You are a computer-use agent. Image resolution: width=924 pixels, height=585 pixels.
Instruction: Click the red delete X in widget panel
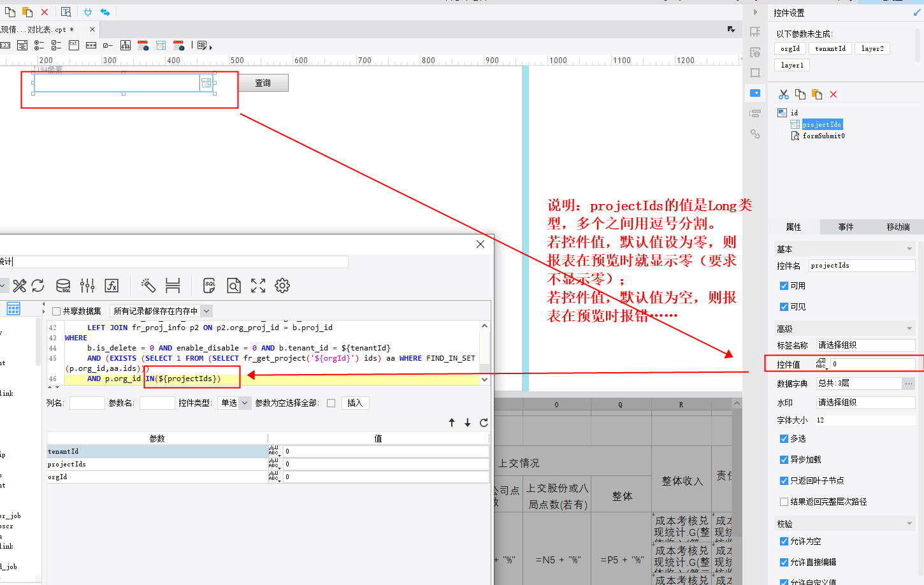point(834,94)
